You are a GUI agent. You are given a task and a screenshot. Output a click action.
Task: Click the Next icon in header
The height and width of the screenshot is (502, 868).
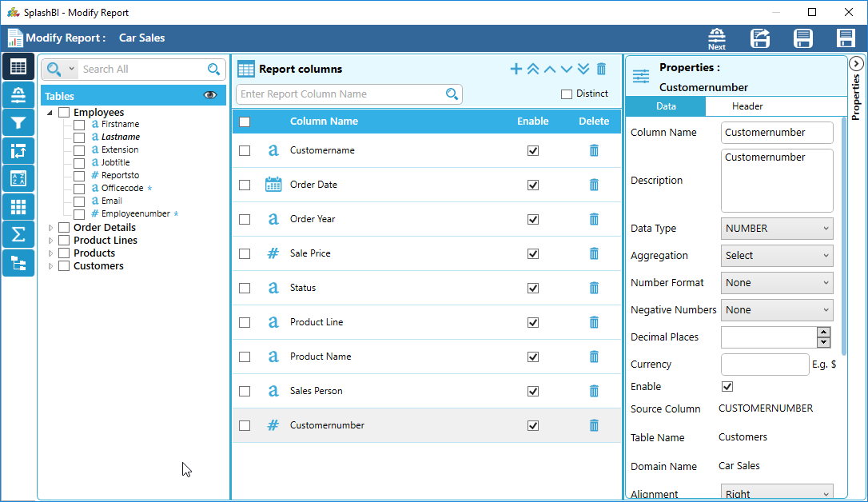click(x=717, y=38)
